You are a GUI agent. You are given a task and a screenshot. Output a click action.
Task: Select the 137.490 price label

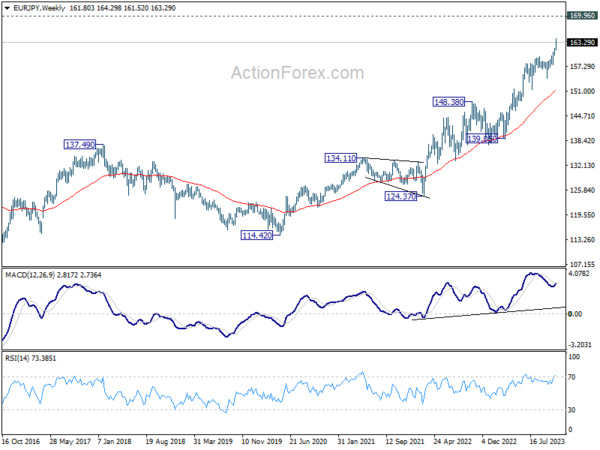(x=80, y=145)
